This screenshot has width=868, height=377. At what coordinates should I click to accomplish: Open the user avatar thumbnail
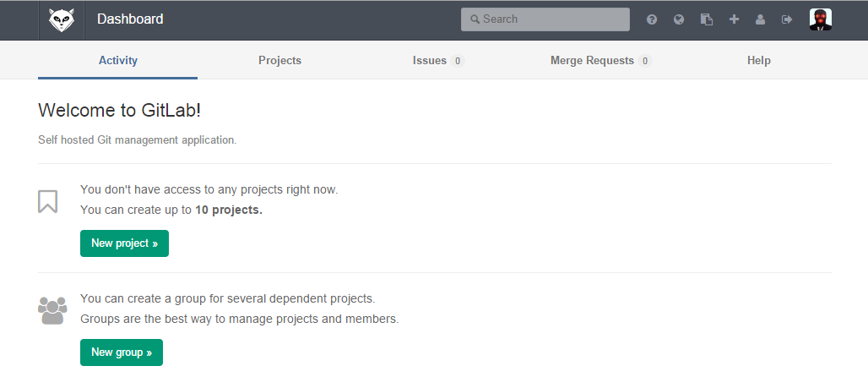pos(821,19)
